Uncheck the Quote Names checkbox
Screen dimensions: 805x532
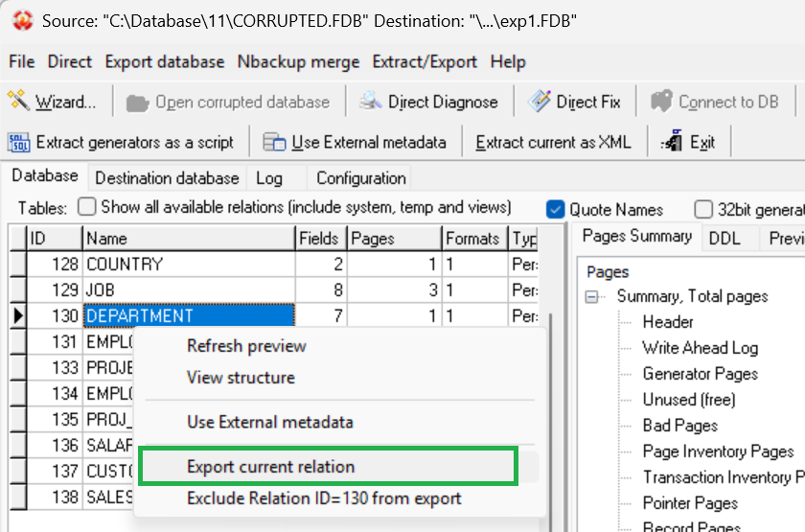point(555,209)
